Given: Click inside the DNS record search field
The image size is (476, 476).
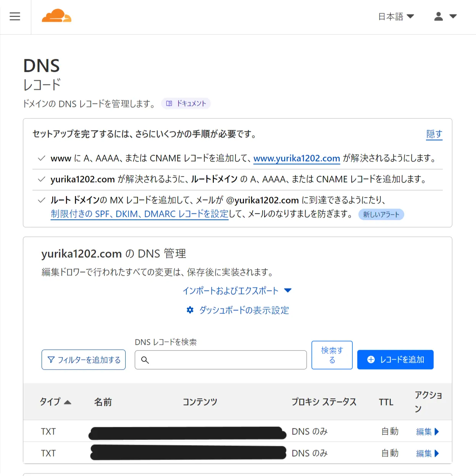Looking at the screenshot, I should (x=221, y=360).
